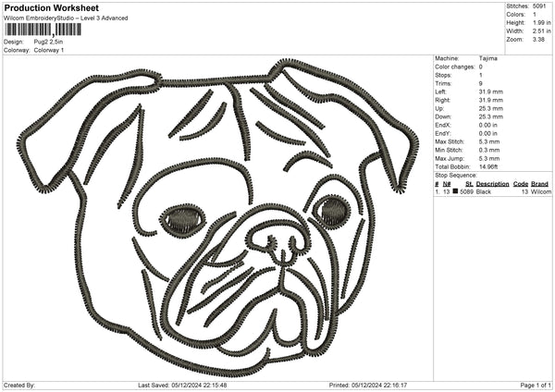Click the 'Machine:' label
This screenshot has height=392, width=555.
point(447,58)
